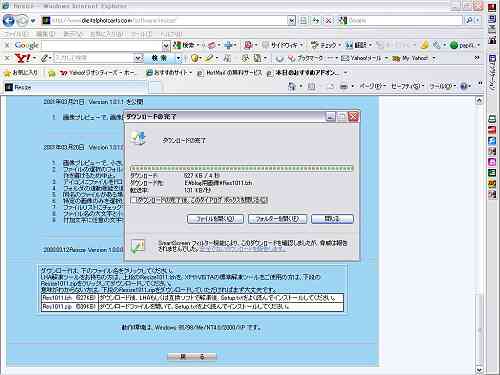Click the green account icon on Google toolbar
Viewport: 500px width, 375px height.
(x=454, y=45)
